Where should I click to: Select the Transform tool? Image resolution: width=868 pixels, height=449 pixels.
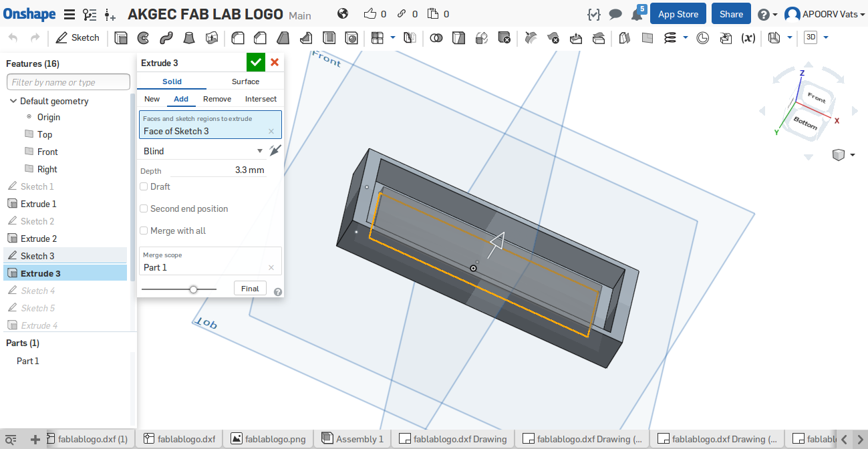click(481, 38)
